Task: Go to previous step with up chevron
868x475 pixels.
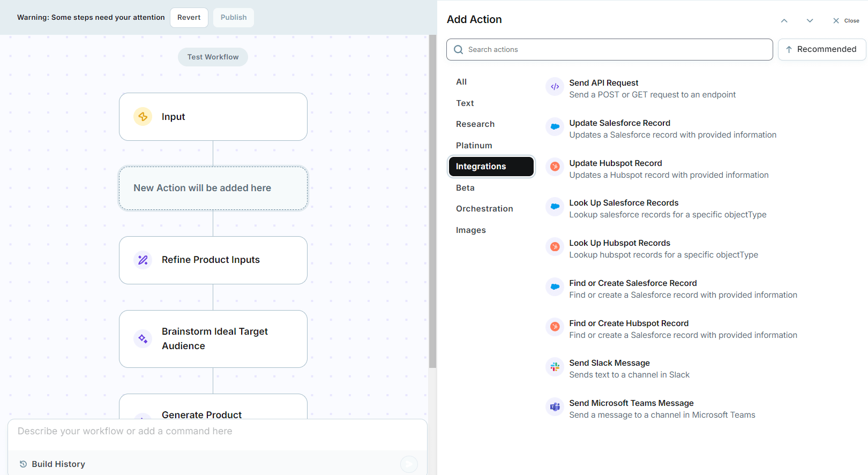Action: point(784,21)
